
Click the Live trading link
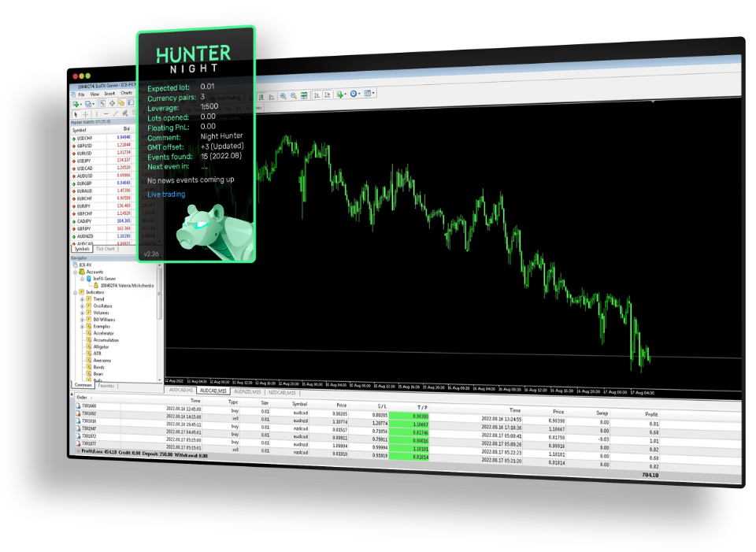click(x=166, y=194)
